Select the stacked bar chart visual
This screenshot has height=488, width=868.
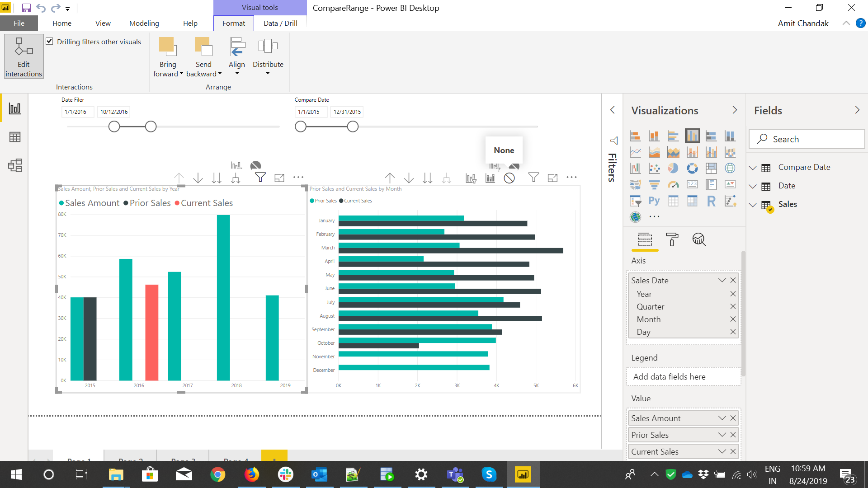coord(635,136)
